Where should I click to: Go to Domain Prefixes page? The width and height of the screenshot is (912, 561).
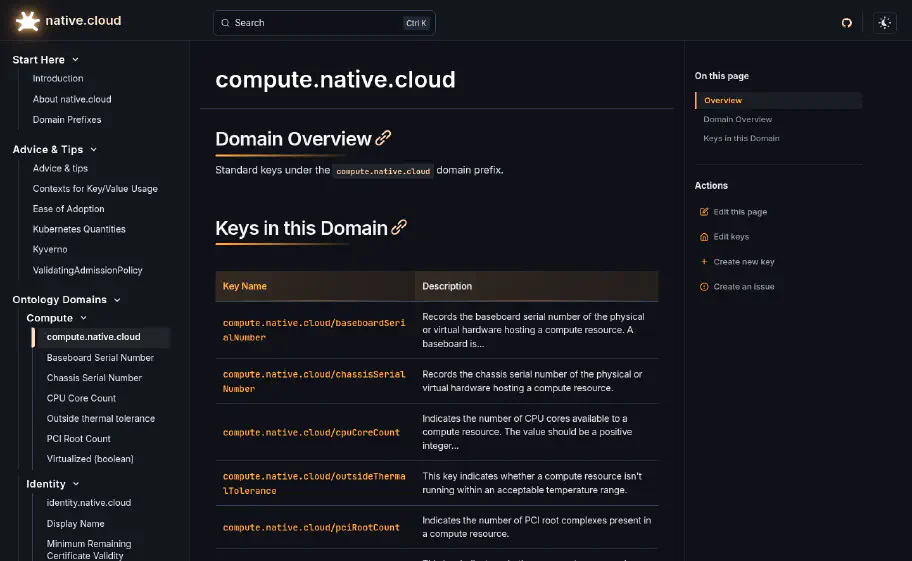click(67, 120)
